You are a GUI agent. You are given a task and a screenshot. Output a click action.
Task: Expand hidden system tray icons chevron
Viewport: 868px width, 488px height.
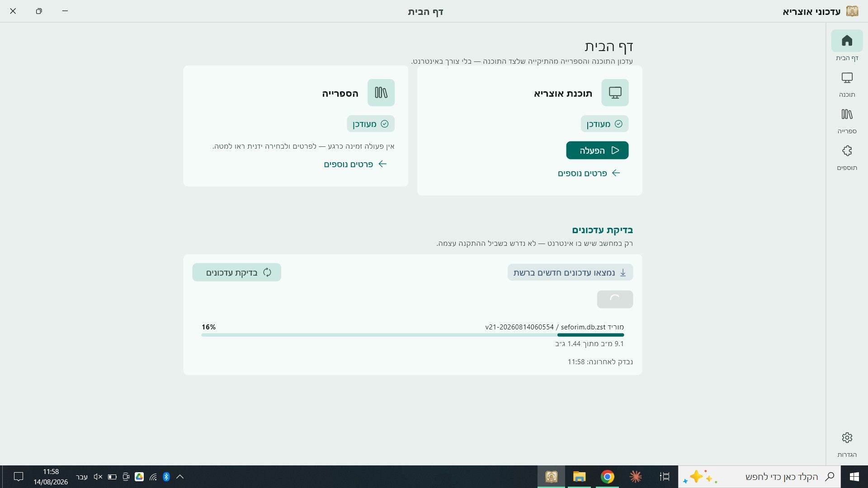tap(180, 477)
